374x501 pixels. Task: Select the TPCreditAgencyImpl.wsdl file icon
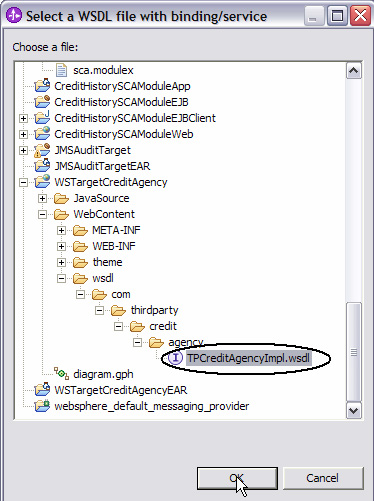tap(175, 358)
